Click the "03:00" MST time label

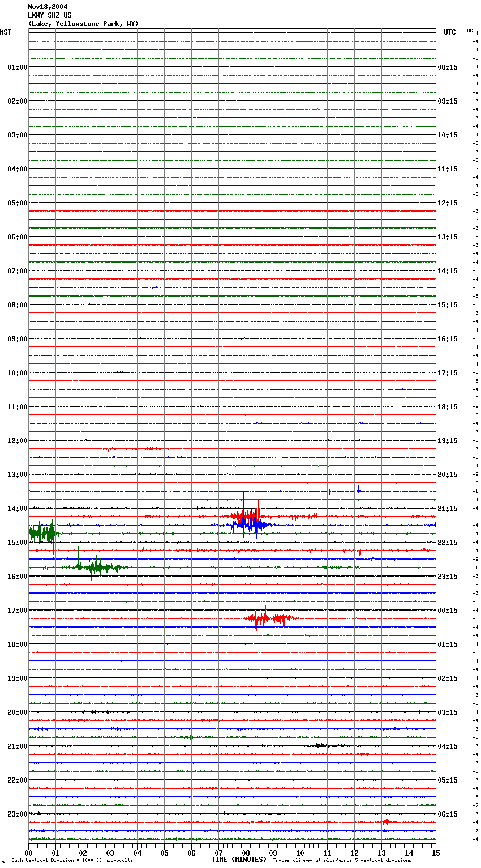coord(18,135)
